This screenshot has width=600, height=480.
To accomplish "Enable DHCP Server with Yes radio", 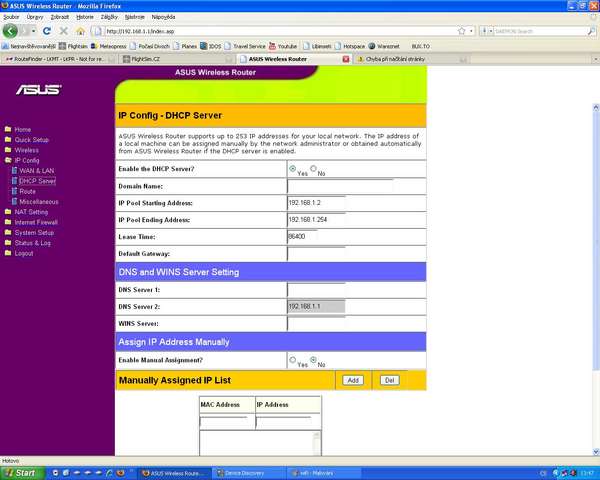I will pos(293,168).
